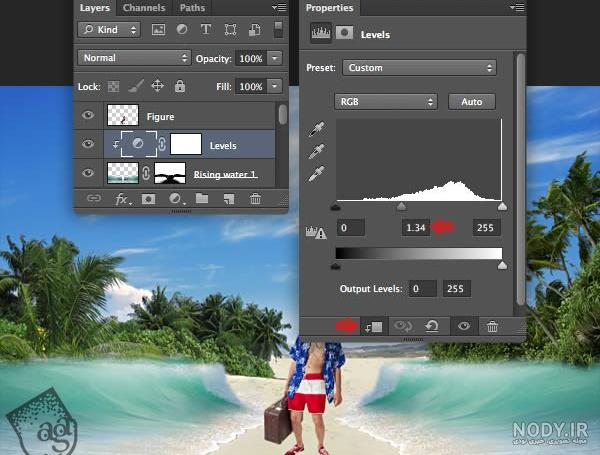Viewport: 600px width, 455px height.
Task: Open the Kind filter dropdown
Action: [109, 29]
